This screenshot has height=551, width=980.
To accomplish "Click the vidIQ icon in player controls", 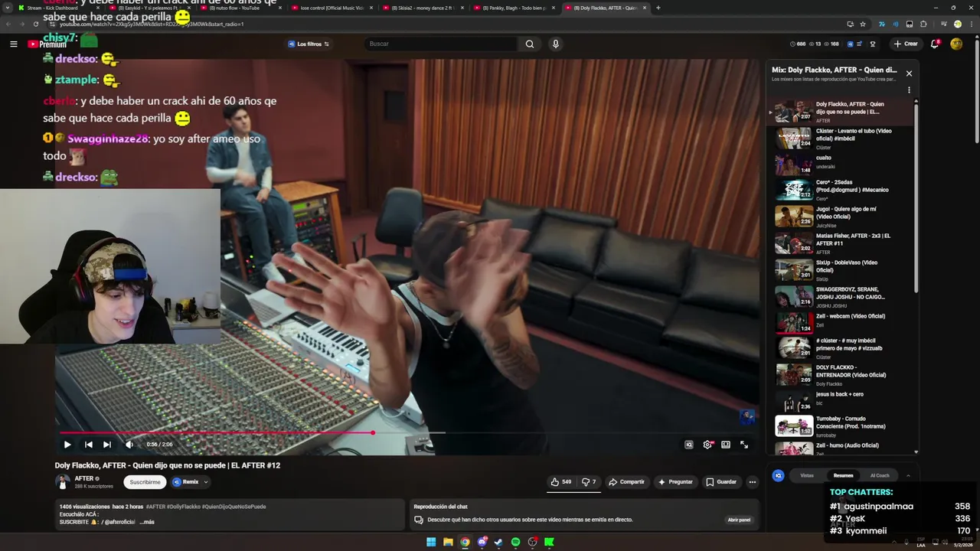I will click(688, 444).
